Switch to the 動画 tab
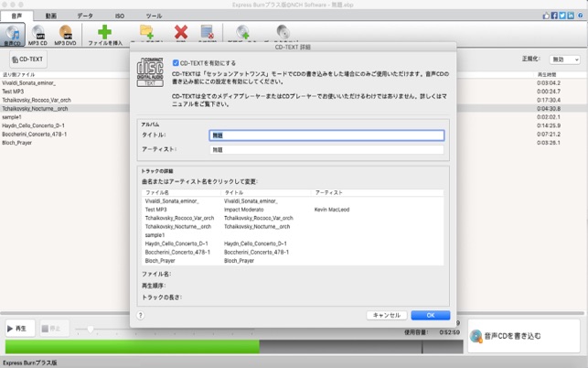This screenshot has width=588, height=368. coord(51,16)
